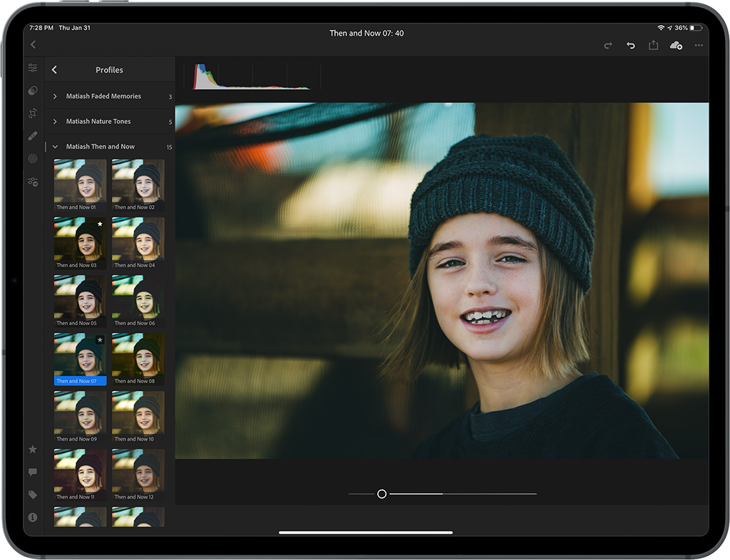Expand the Matiash Nature Tones group
This screenshot has height=560, width=730.
point(56,122)
